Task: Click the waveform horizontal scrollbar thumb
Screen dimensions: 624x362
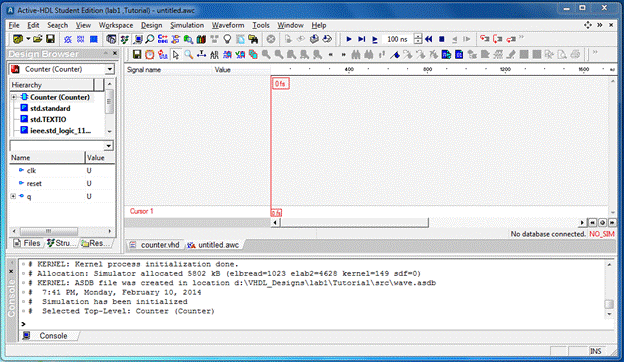Action: pos(354,222)
